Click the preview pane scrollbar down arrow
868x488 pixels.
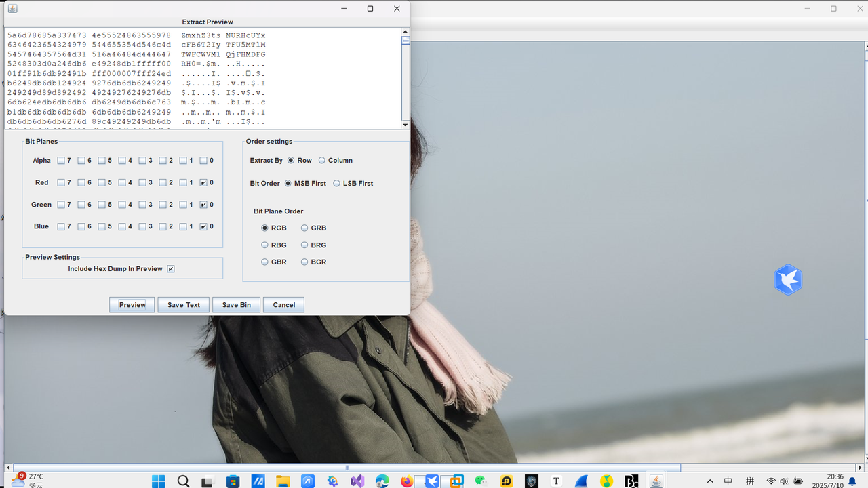click(406, 125)
